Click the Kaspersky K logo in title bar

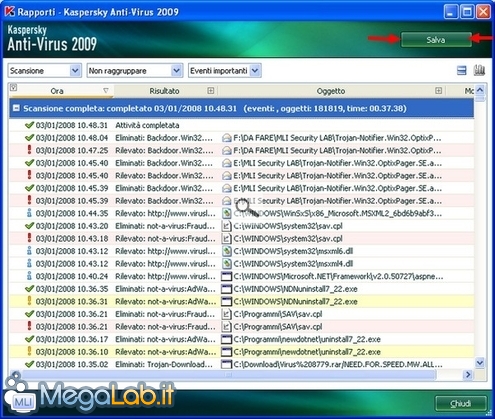click(10, 11)
